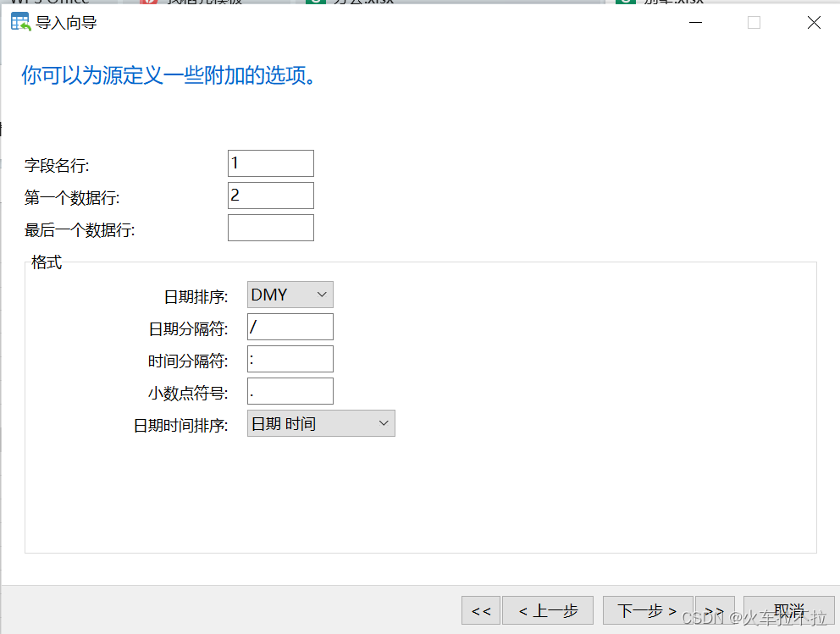Click the 字段名行 input field
The width and height of the screenshot is (840, 634).
coord(270,163)
